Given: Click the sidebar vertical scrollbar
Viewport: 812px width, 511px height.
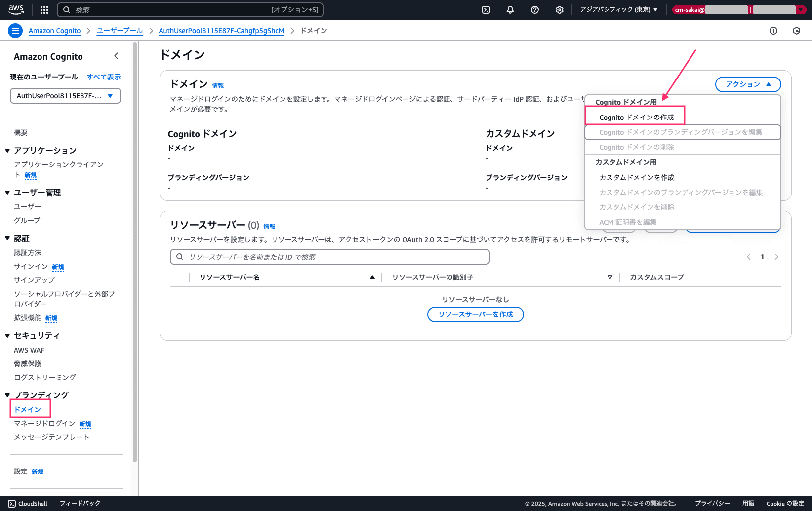Looking at the screenshot, I should (x=135, y=252).
